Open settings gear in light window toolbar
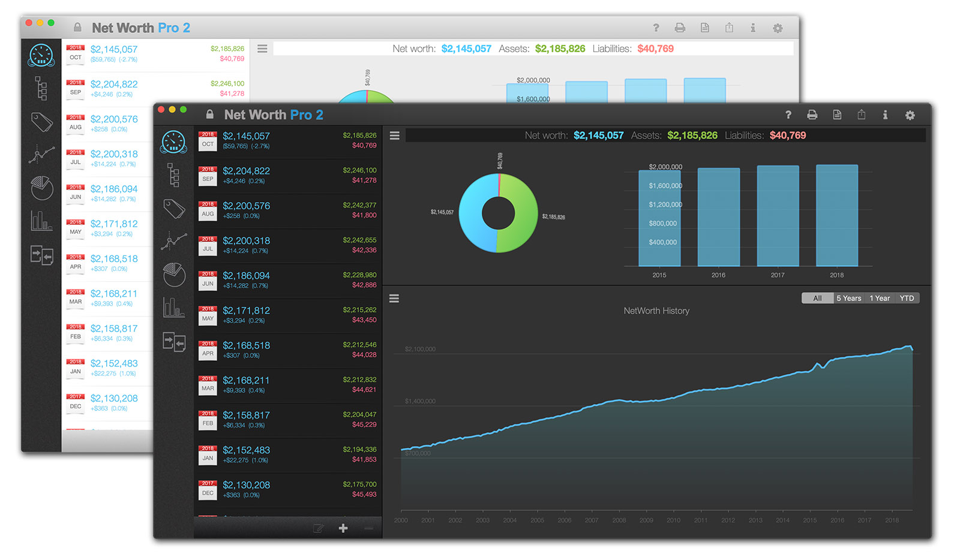 point(778,28)
